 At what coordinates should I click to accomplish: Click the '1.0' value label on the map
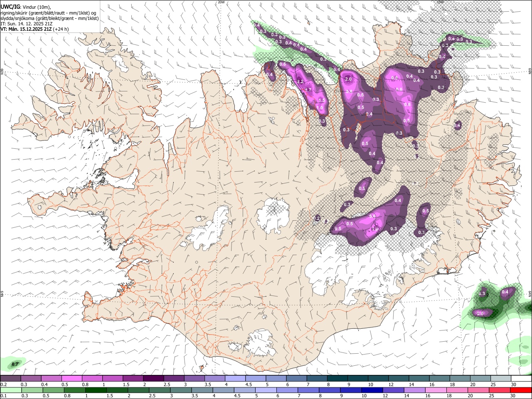click(320, 108)
